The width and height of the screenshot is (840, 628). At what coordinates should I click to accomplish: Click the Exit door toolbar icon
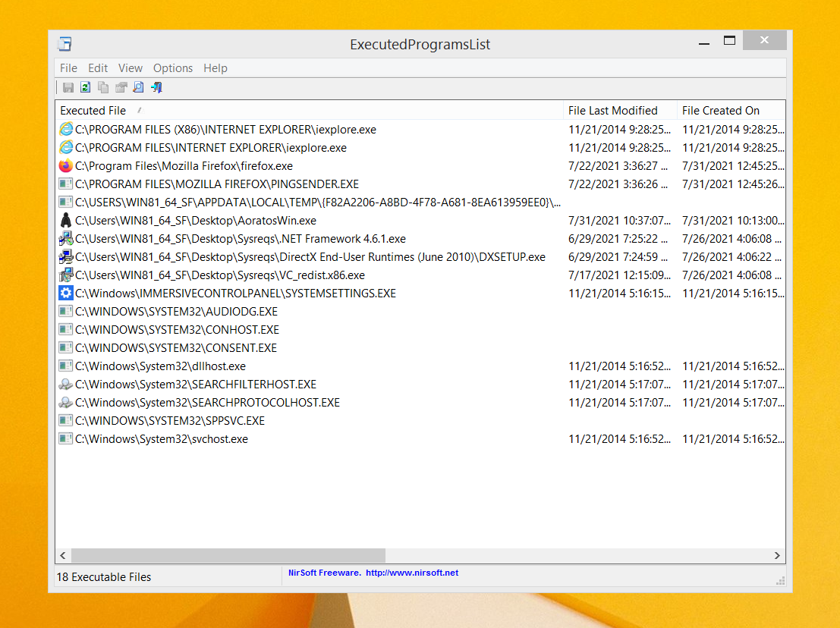[156, 87]
